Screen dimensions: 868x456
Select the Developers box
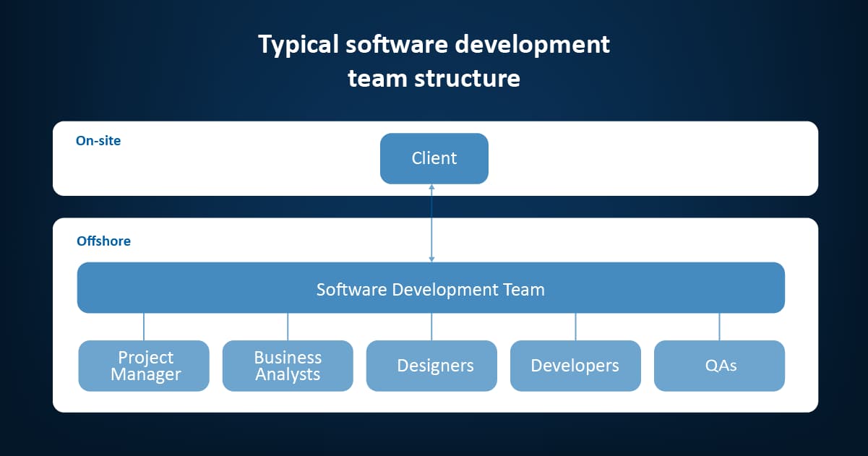coord(575,366)
